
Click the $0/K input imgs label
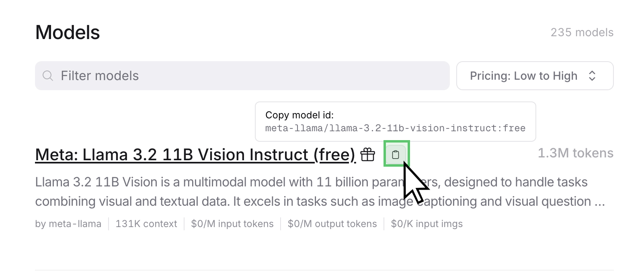[427, 224]
